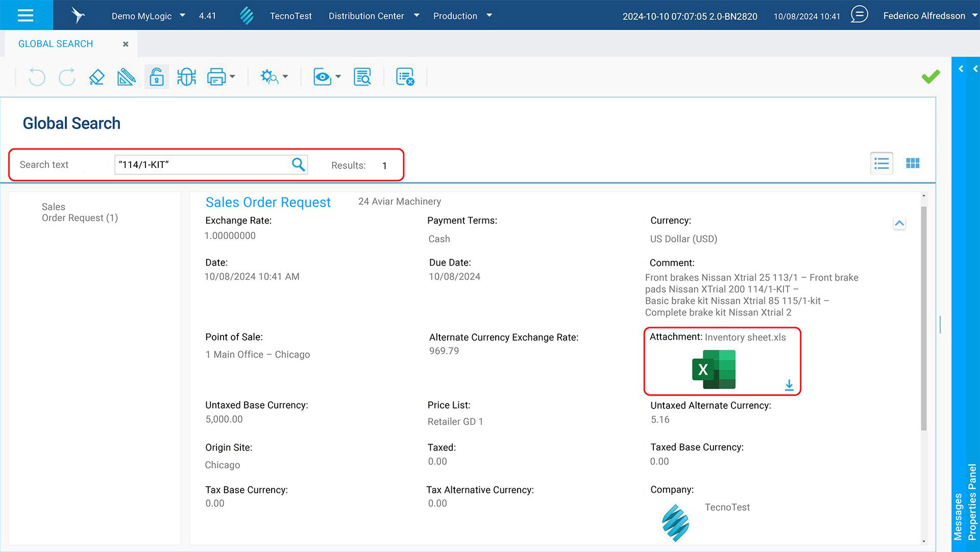980x552 pixels.
Task: Open the hamburger main menu
Action: (26, 15)
